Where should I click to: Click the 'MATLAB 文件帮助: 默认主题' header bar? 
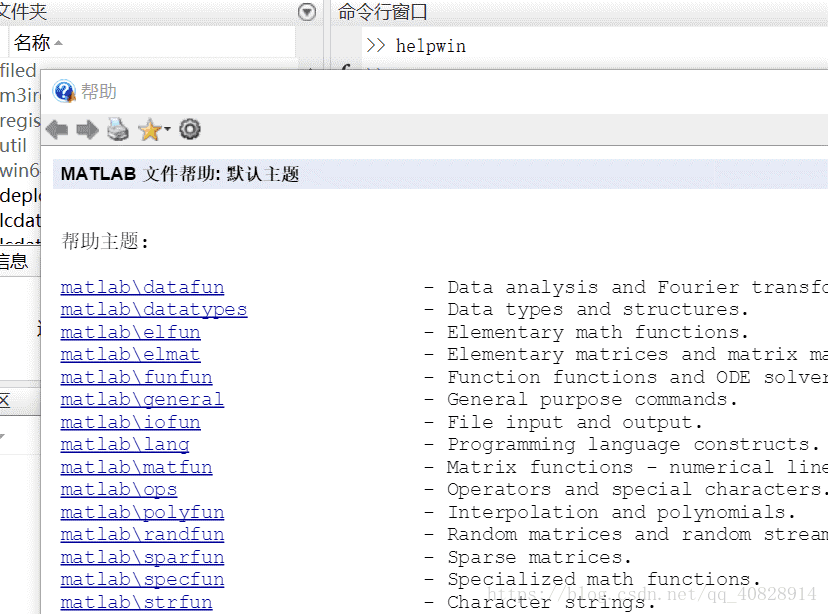pyautogui.click(x=440, y=174)
